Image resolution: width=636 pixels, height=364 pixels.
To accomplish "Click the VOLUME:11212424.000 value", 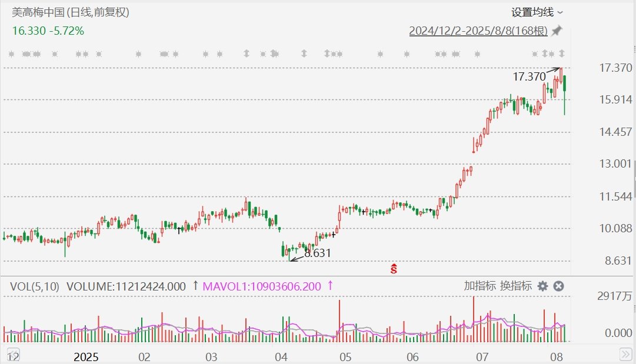I will pyautogui.click(x=126, y=286).
